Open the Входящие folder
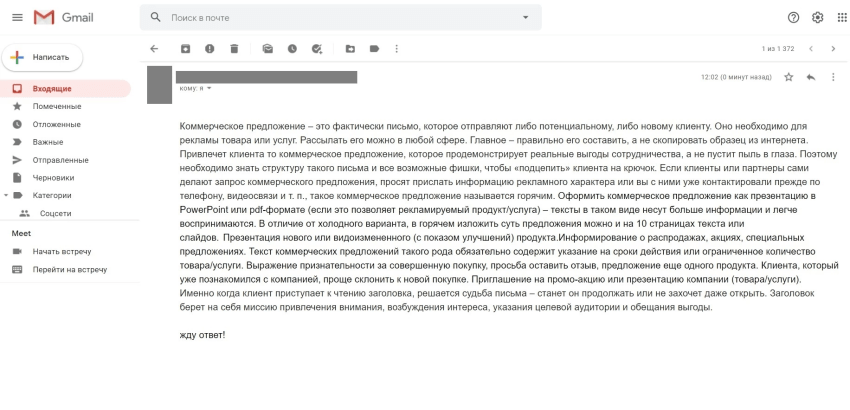 tap(66, 88)
